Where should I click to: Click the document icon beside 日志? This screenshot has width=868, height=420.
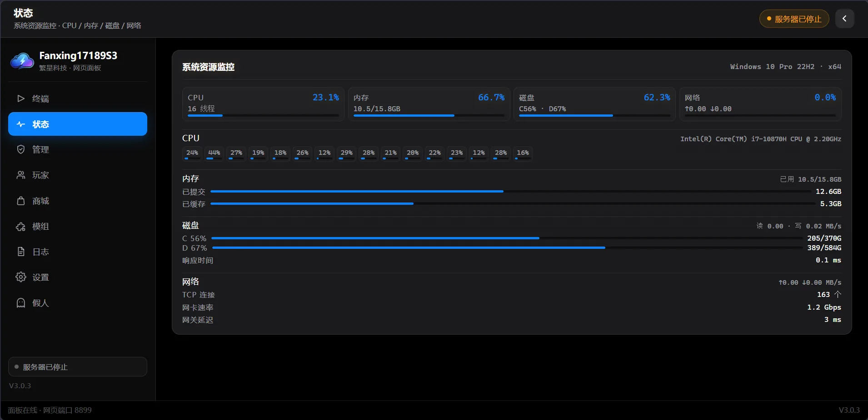(20, 252)
